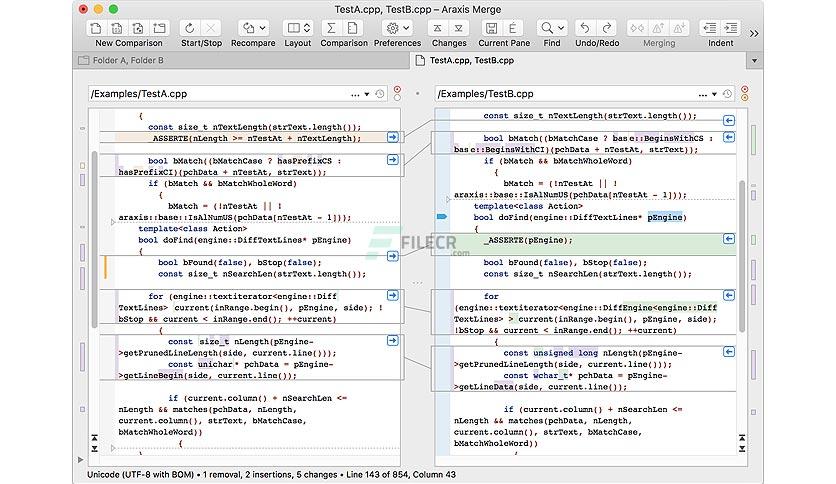Open TestB.cpp file versions clock icon
836x484 pixels.
(x=727, y=94)
